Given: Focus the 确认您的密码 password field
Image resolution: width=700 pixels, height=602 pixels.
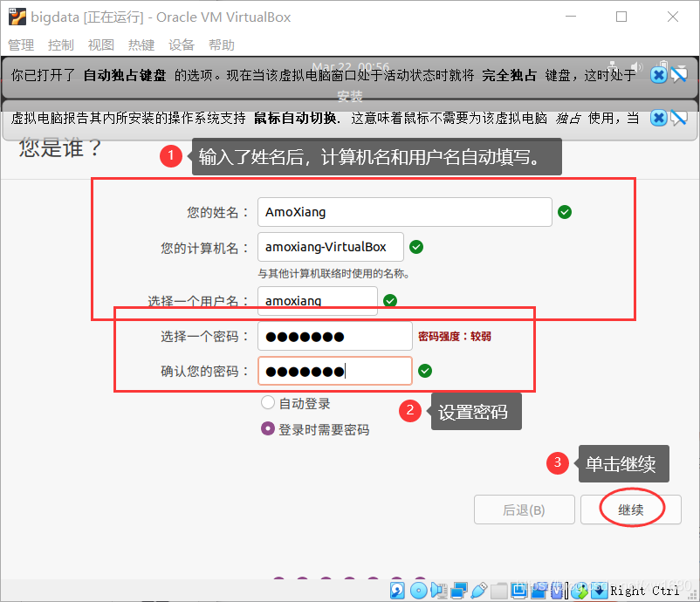Looking at the screenshot, I should (335, 371).
